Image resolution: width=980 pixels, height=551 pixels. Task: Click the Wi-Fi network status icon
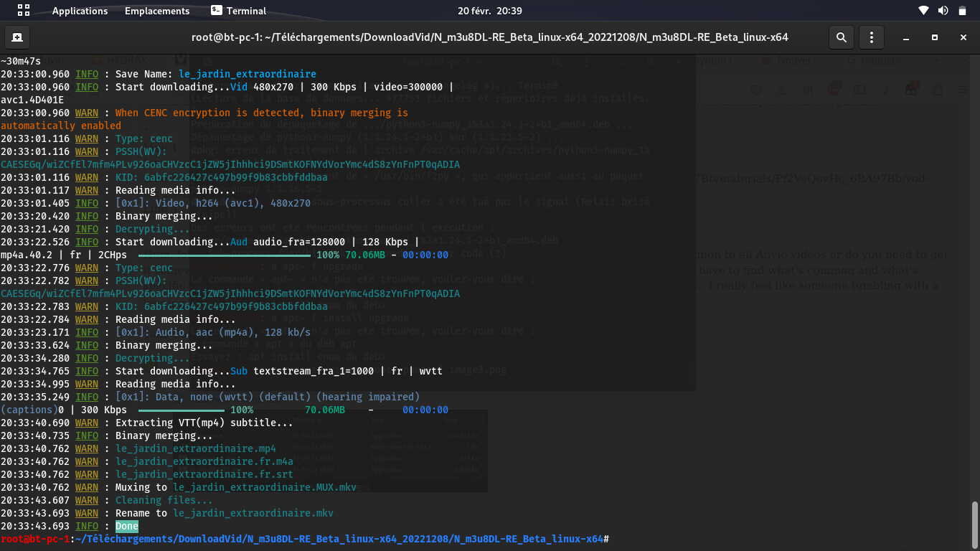(x=923, y=11)
